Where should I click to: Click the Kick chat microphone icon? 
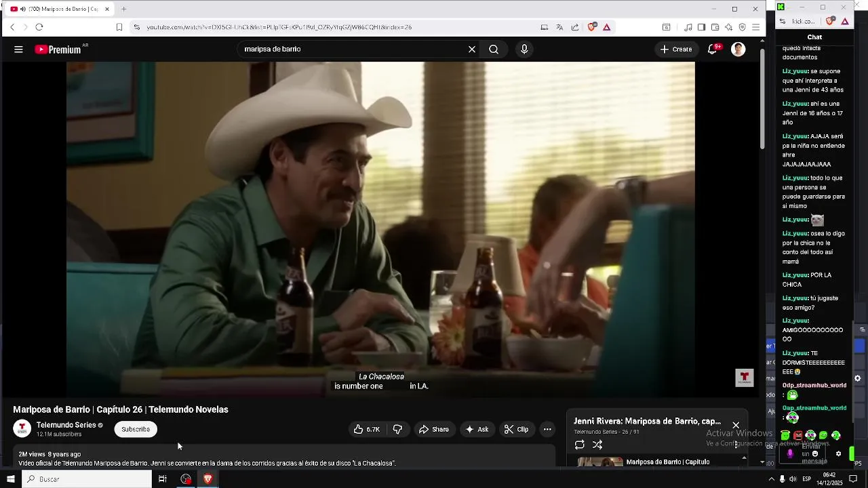point(789,453)
